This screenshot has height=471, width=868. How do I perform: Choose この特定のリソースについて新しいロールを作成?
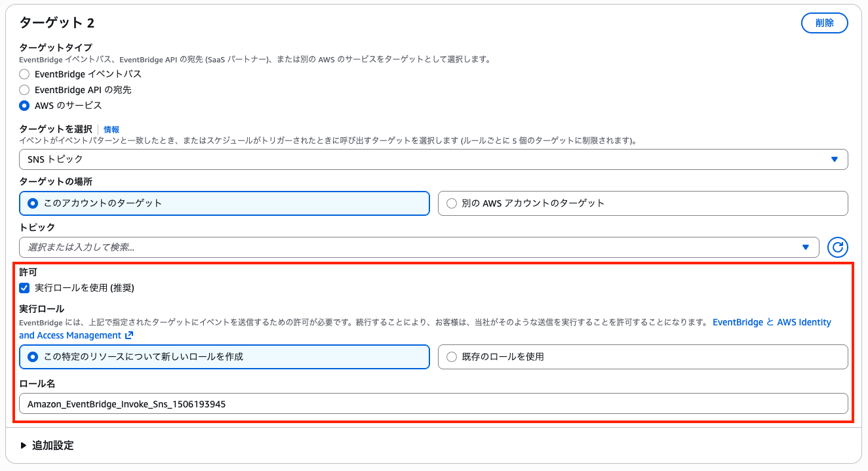coord(32,356)
